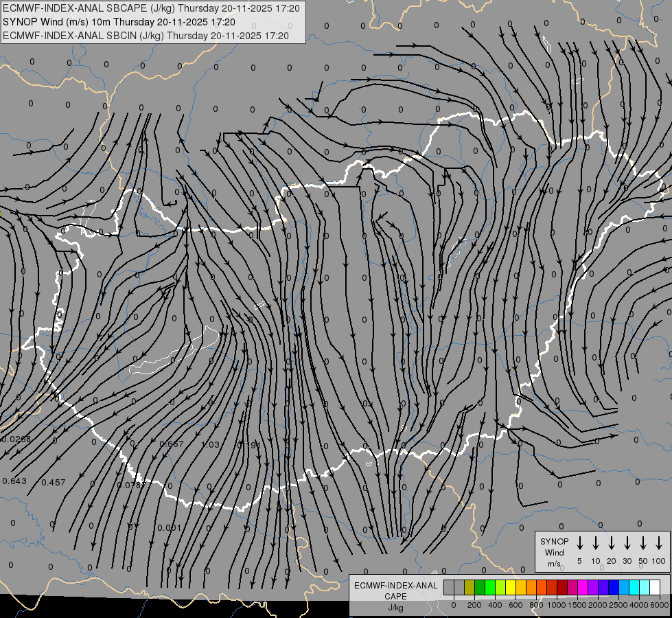Pick the olive CAPE legend swatch
This screenshot has height=618, width=672.
click(470, 588)
